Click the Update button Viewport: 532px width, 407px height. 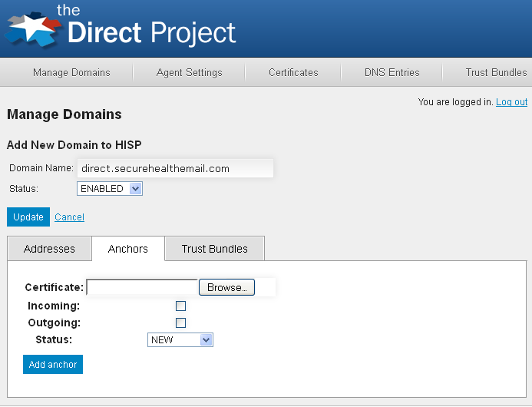[28, 217]
